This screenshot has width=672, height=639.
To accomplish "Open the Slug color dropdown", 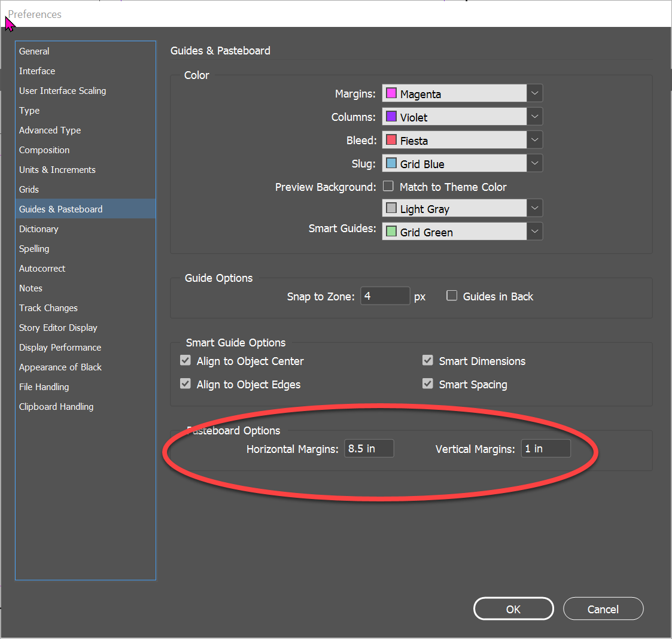I will (x=534, y=163).
